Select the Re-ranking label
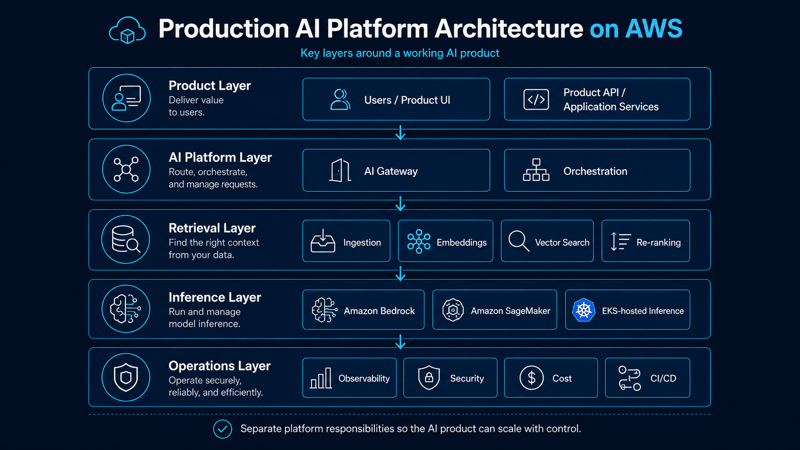This screenshot has height=450, width=800. (x=658, y=242)
